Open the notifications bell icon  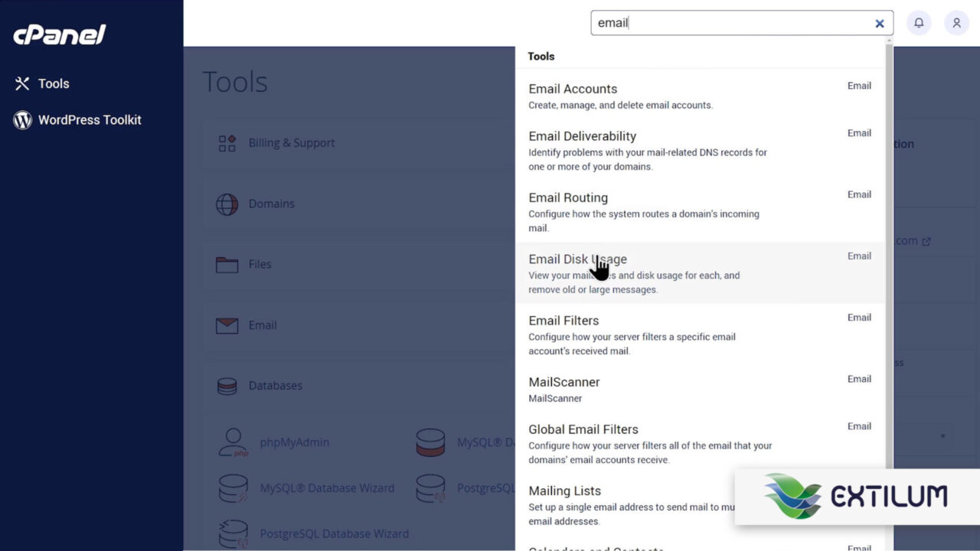coord(919,23)
